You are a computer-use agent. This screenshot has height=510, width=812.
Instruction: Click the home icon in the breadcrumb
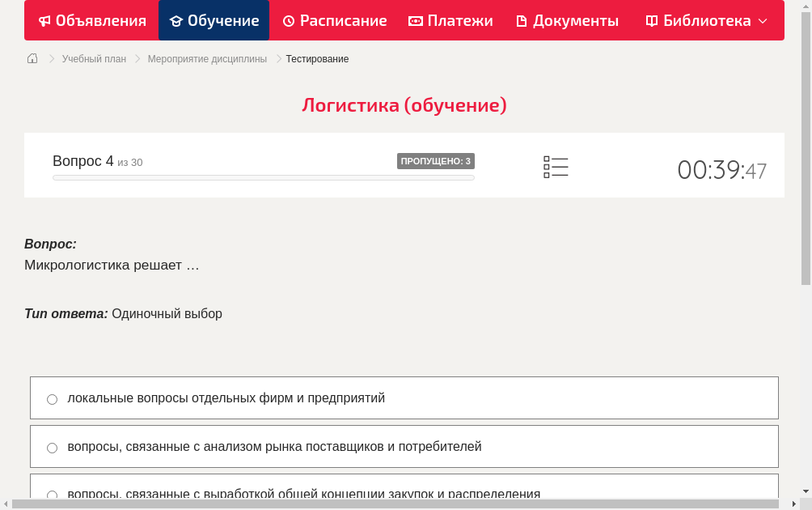(32, 58)
